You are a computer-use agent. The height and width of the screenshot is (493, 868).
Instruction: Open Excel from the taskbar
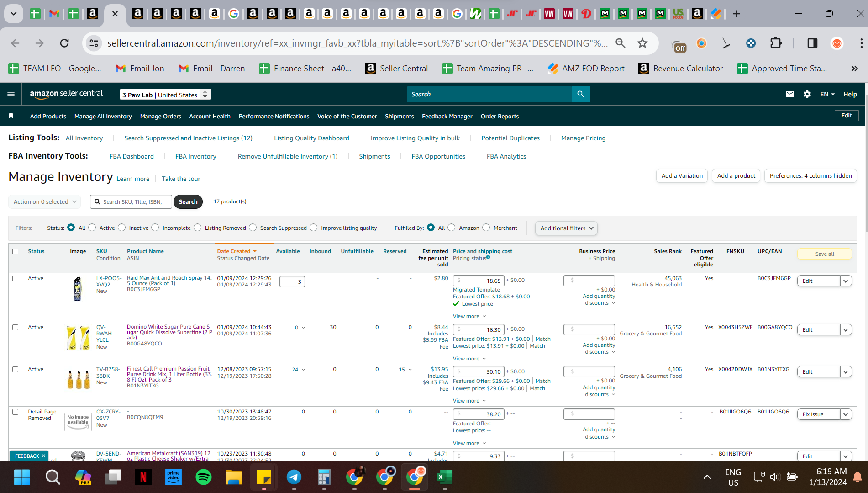pos(444,477)
